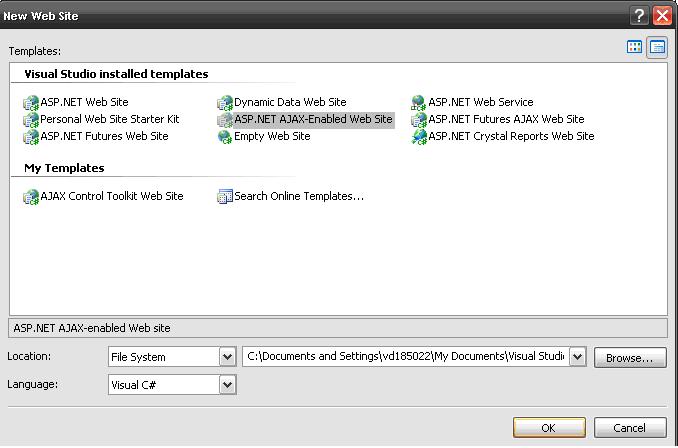Select the ASP.NET Web Service label
The width and height of the screenshot is (678, 448).
480,102
